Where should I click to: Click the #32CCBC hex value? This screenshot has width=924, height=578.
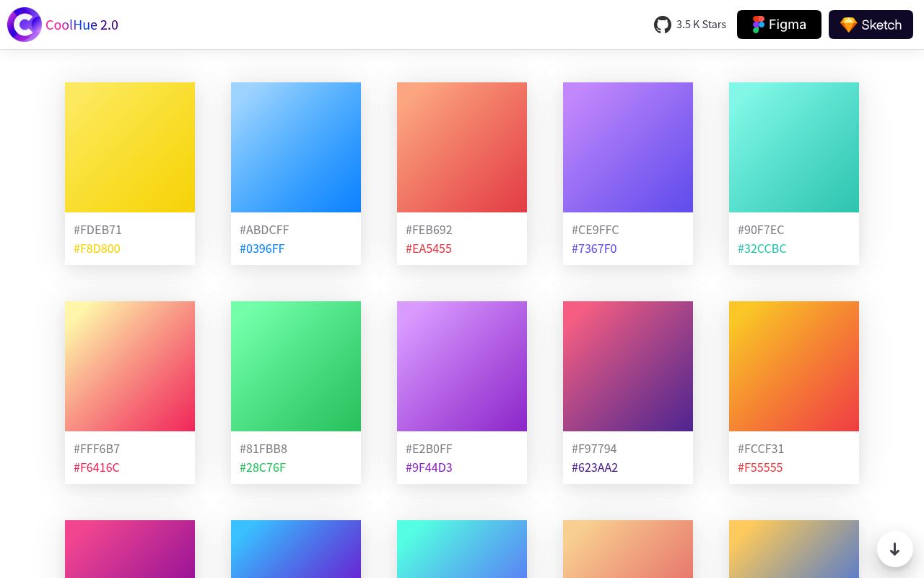pos(762,249)
